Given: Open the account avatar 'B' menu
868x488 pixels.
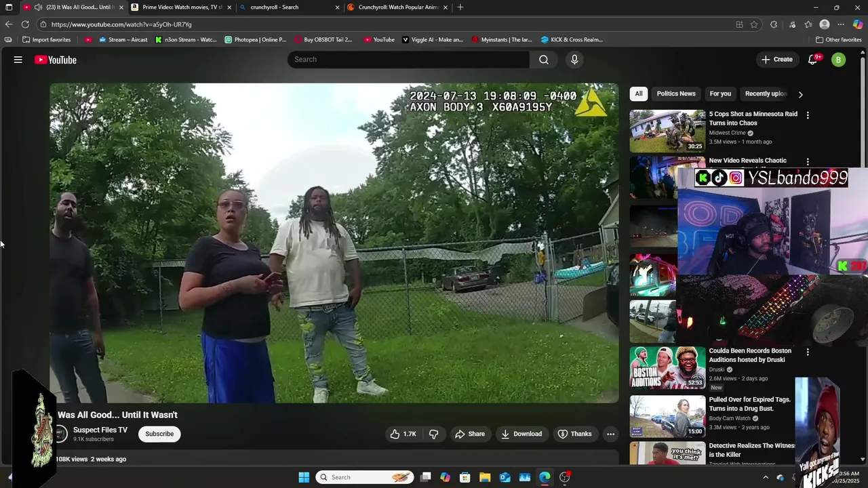Looking at the screenshot, I should [839, 60].
